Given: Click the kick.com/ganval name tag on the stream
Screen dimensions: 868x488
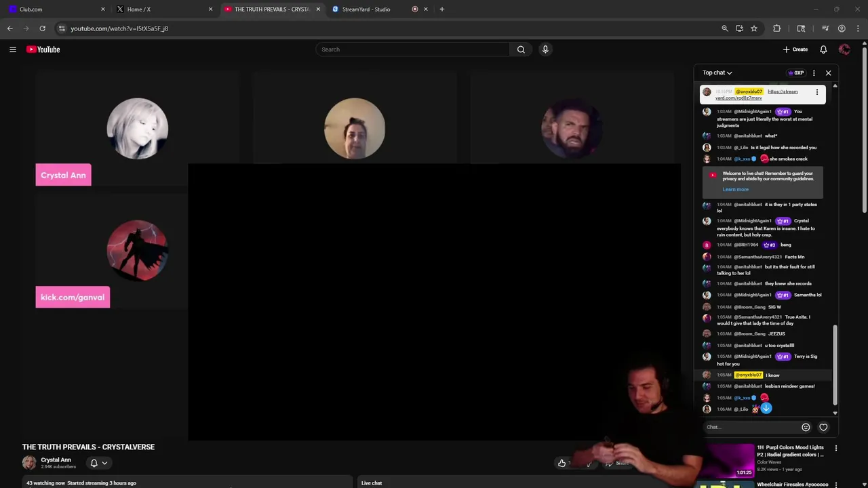Looking at the screenshot, I should click(73, 297).
